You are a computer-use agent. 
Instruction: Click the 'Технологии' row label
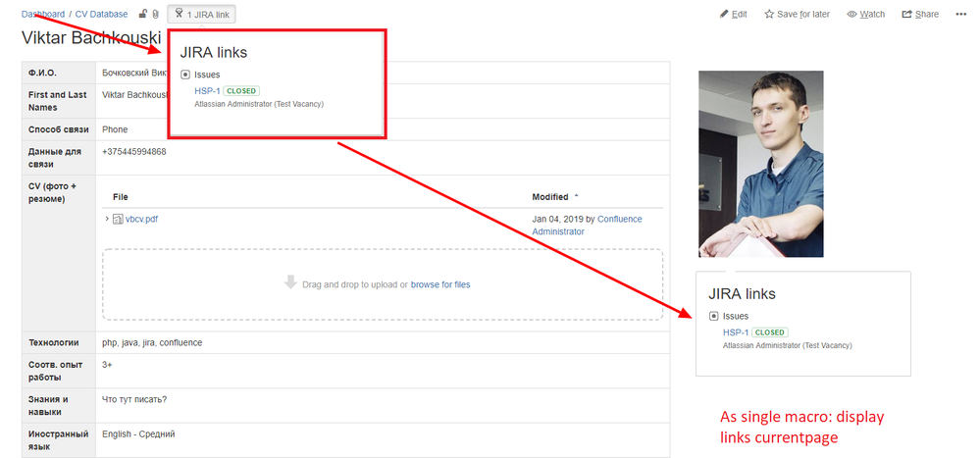[x=54, y=342]
